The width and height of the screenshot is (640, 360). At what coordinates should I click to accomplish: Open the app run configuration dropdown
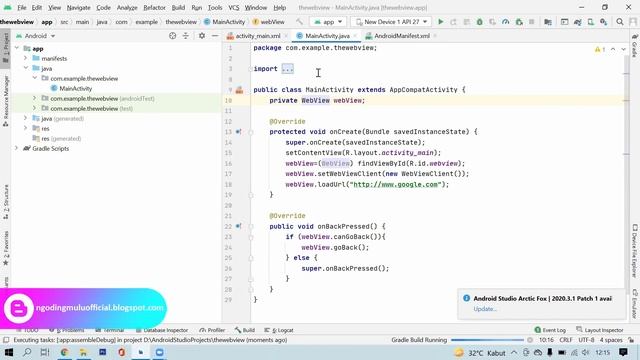tap(328, 22)
